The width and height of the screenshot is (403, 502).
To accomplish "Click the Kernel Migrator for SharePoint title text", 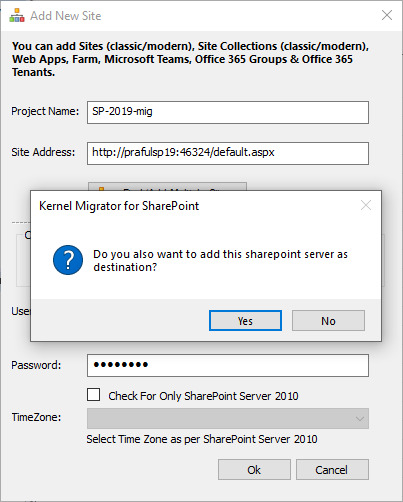I will tap(119, 206).
